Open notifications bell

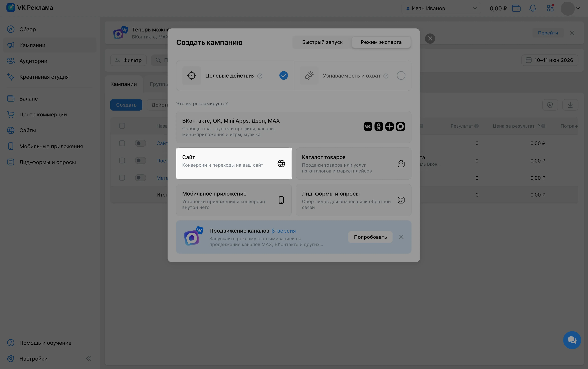[533, 8]
